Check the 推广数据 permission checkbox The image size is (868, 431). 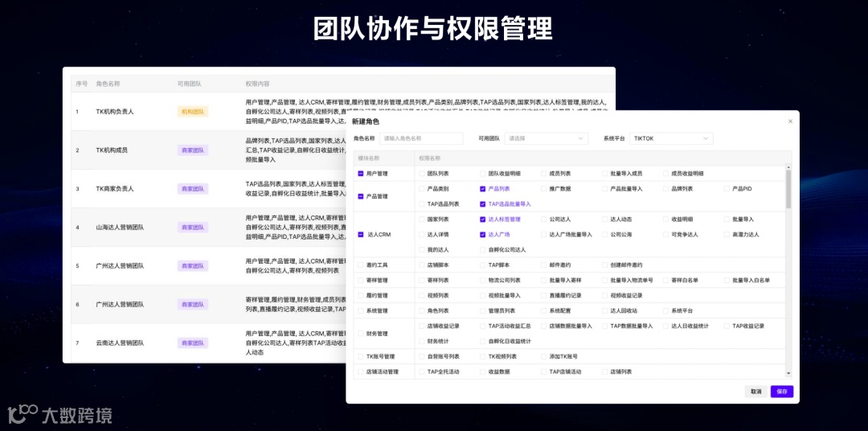[543, 189]
